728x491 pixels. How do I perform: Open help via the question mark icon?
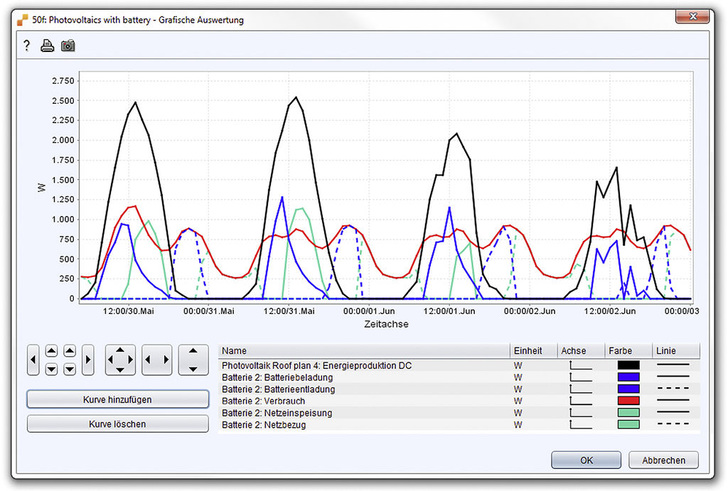pos(27,46)
